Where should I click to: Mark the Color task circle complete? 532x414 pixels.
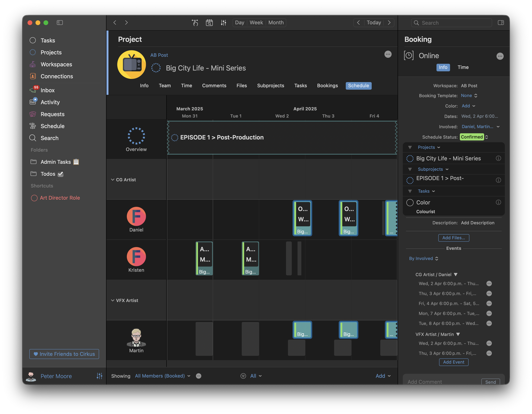coord(410,202)
